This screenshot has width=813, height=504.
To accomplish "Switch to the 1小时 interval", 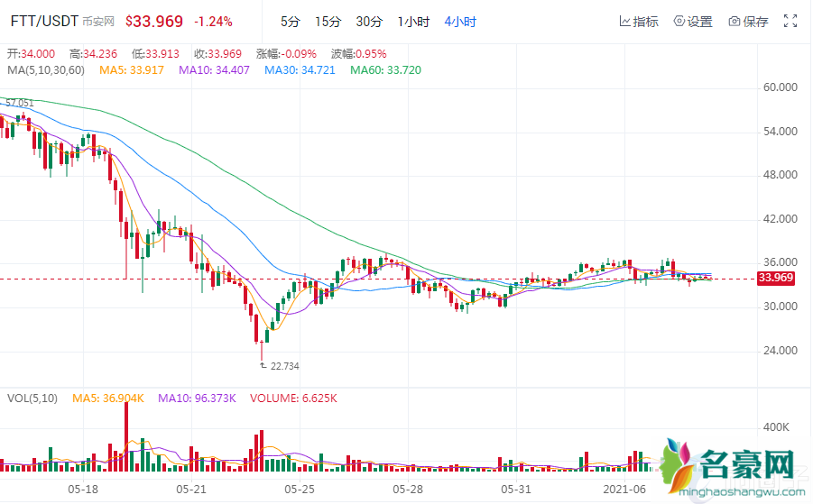I will point(411,22).
